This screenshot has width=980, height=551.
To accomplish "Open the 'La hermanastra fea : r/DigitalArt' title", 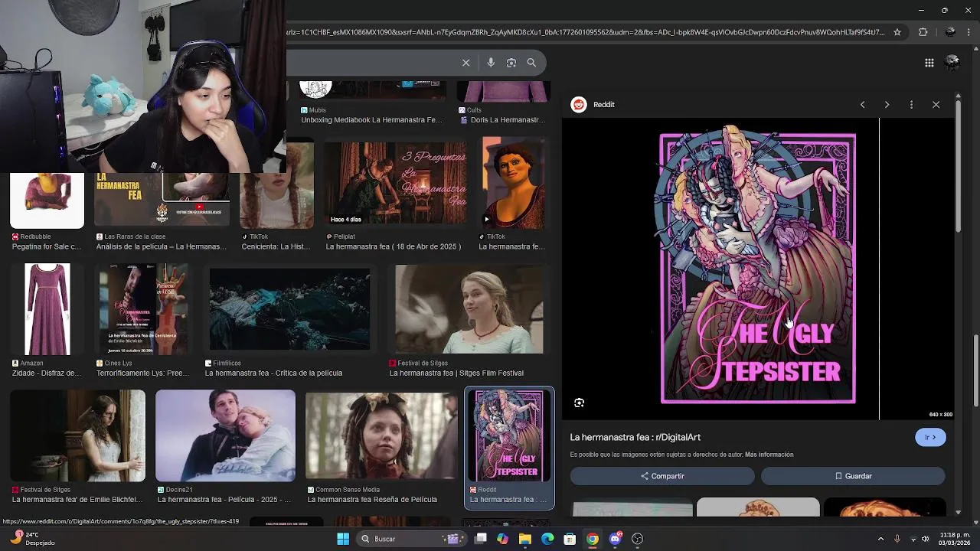I will (635, 437).
